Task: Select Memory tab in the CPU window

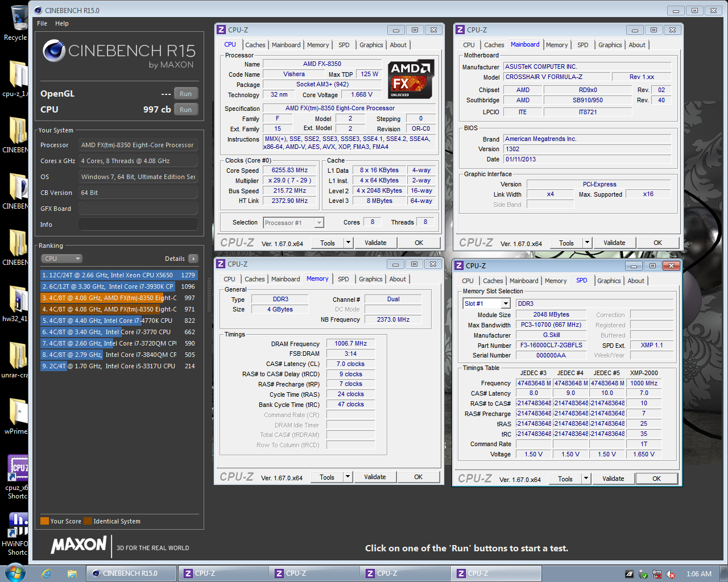Action: (318, 45)
